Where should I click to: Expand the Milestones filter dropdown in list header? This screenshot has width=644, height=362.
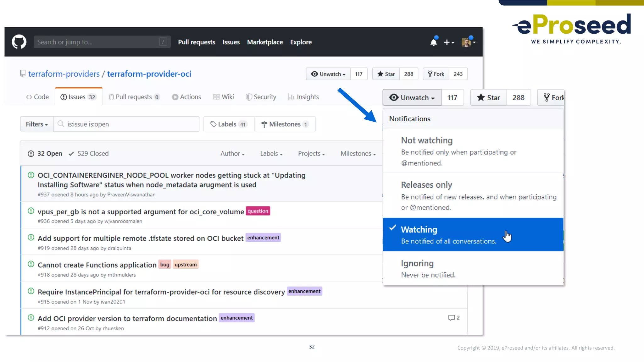coord(358,153)
